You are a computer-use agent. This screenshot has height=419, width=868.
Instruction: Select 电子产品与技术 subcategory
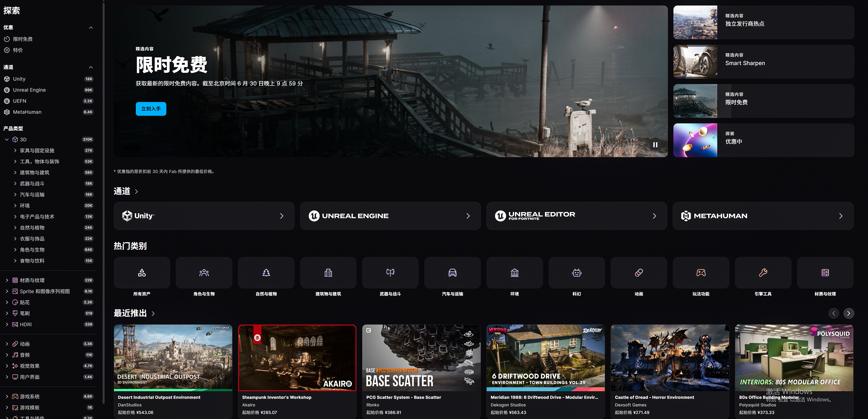coord(37,217)
